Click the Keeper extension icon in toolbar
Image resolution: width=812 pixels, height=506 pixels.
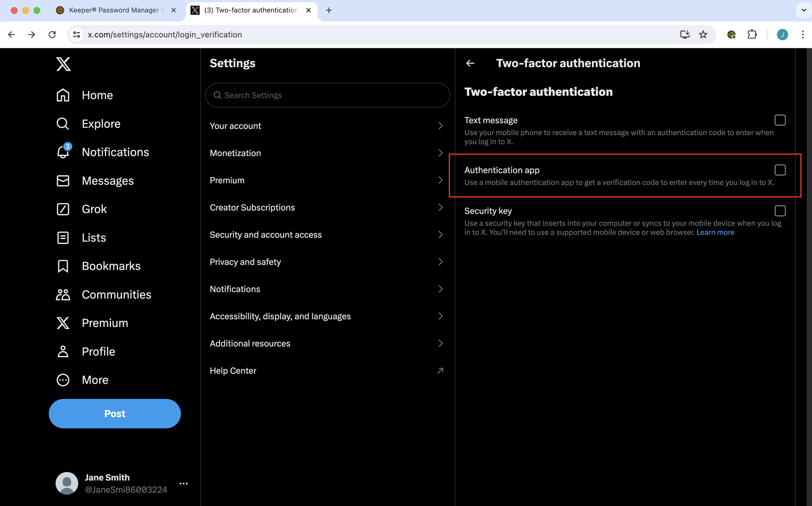731,35
